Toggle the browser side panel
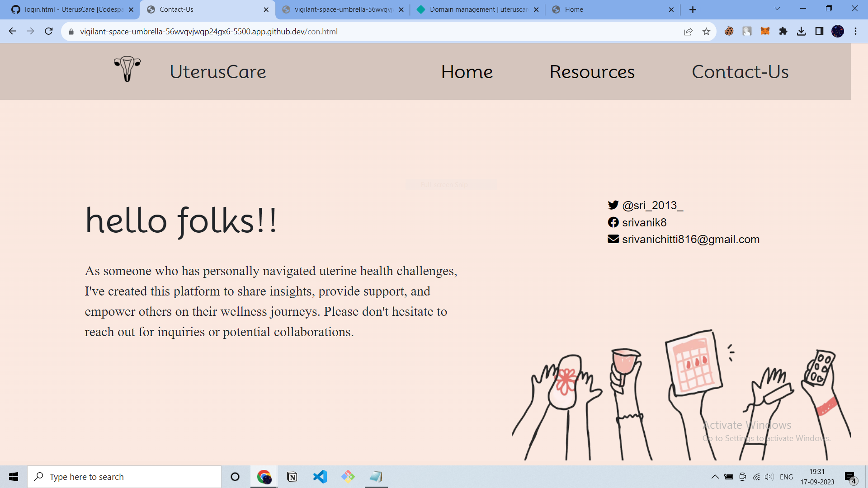This screenshot has height=488, width=868. (819, 31)
